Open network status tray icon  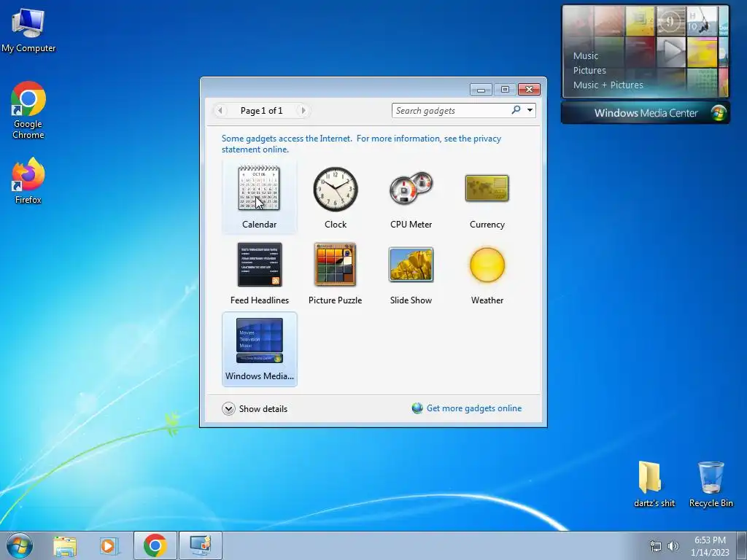[x=656, y=546]
